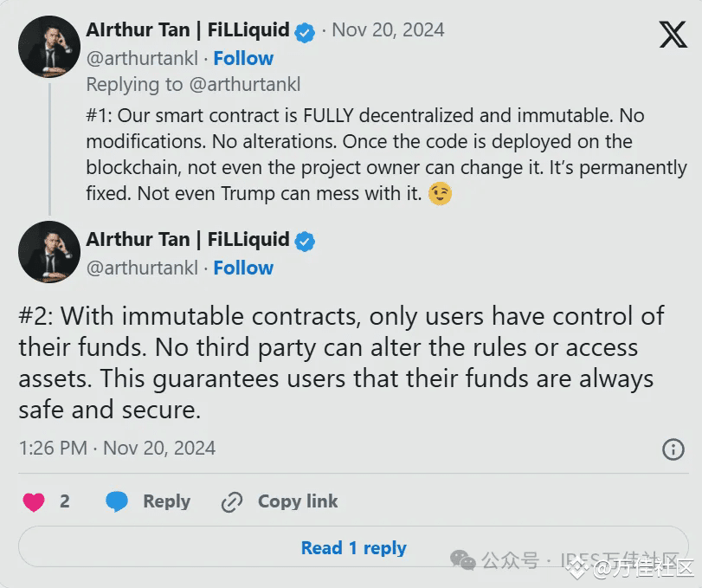Click the Reply text label

click(x=166, y=501)
